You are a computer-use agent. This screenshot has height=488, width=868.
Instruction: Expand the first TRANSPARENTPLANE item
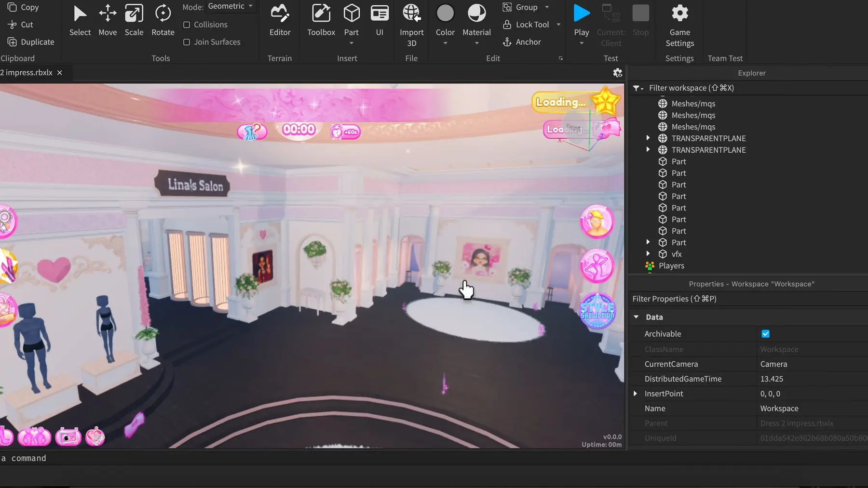[648, 138]
